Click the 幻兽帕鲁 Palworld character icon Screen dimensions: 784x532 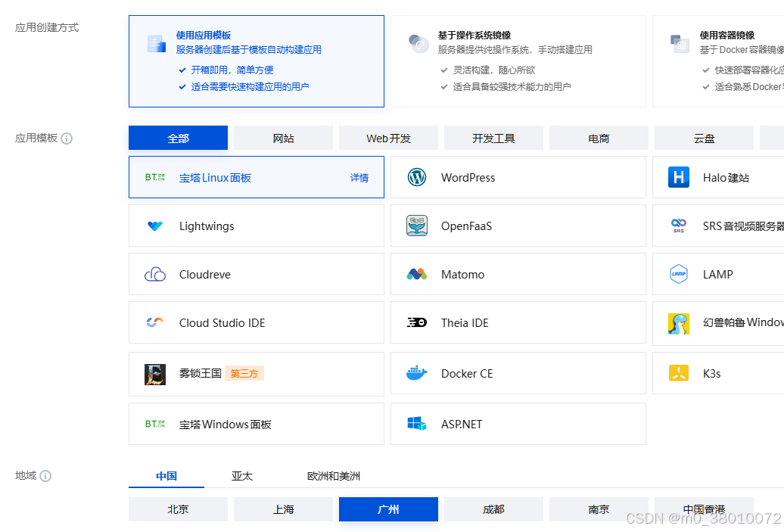(679, 324)
